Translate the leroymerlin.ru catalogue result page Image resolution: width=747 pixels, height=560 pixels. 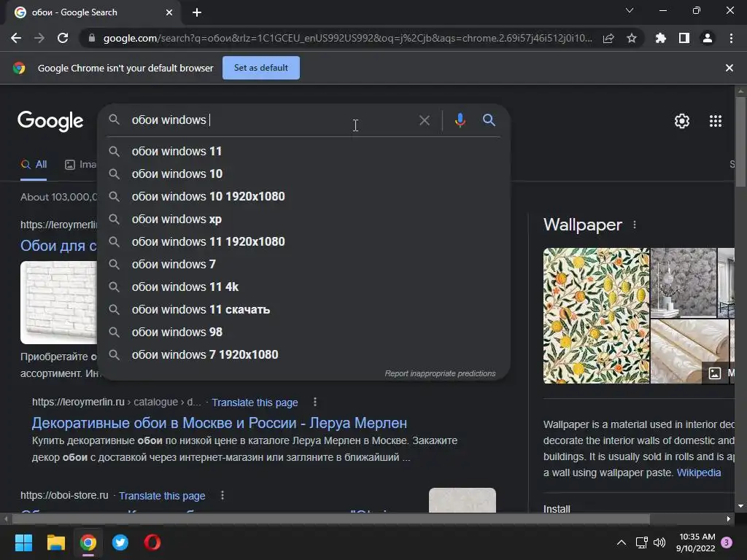[x=255, y=402]
